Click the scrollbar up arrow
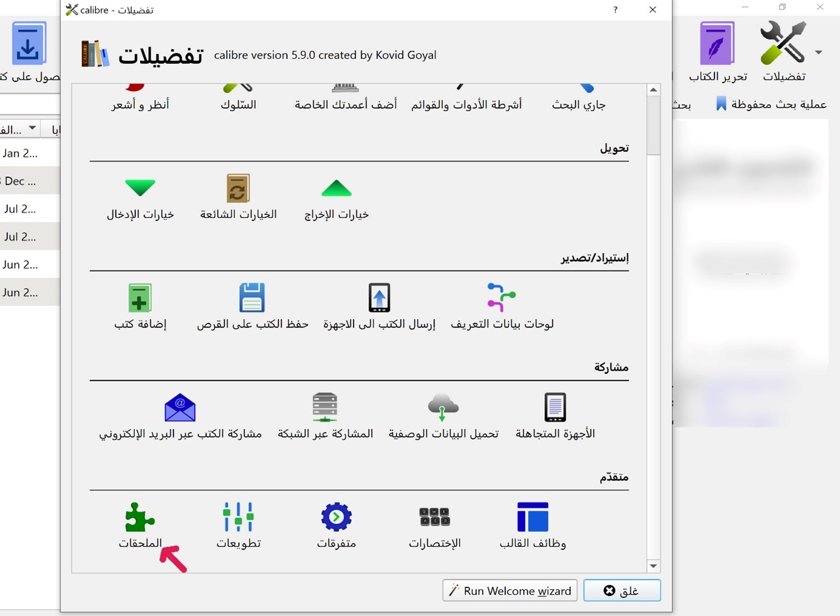The height and width of the screenshot is (616, 840). [654, 90]
